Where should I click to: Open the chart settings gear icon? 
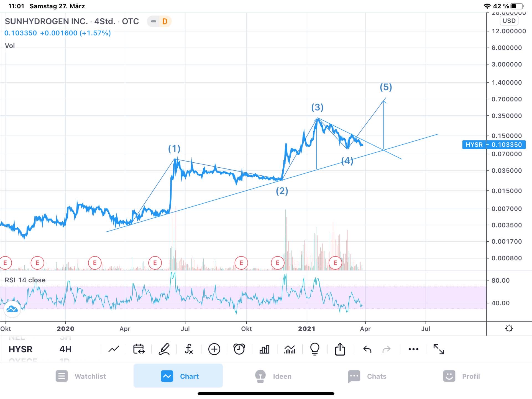click(x=509, y=329)
